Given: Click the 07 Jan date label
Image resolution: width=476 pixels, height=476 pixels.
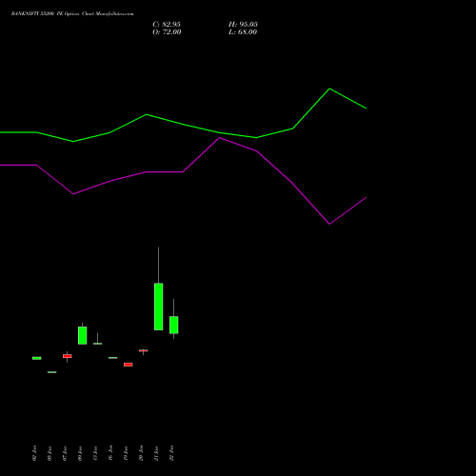Looking at the screenshot, I should coord(65,453).
